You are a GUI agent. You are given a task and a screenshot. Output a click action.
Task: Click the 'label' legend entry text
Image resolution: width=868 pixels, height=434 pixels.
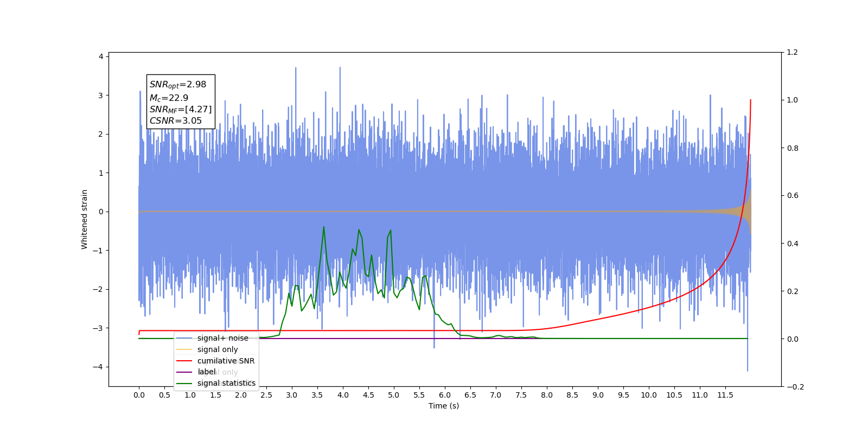pos(207,372)
